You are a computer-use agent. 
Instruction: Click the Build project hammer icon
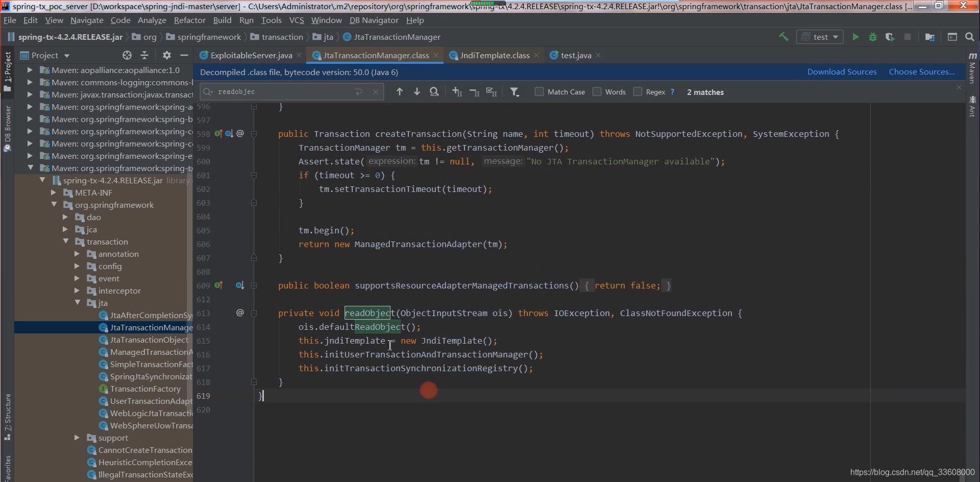(783, 37)
